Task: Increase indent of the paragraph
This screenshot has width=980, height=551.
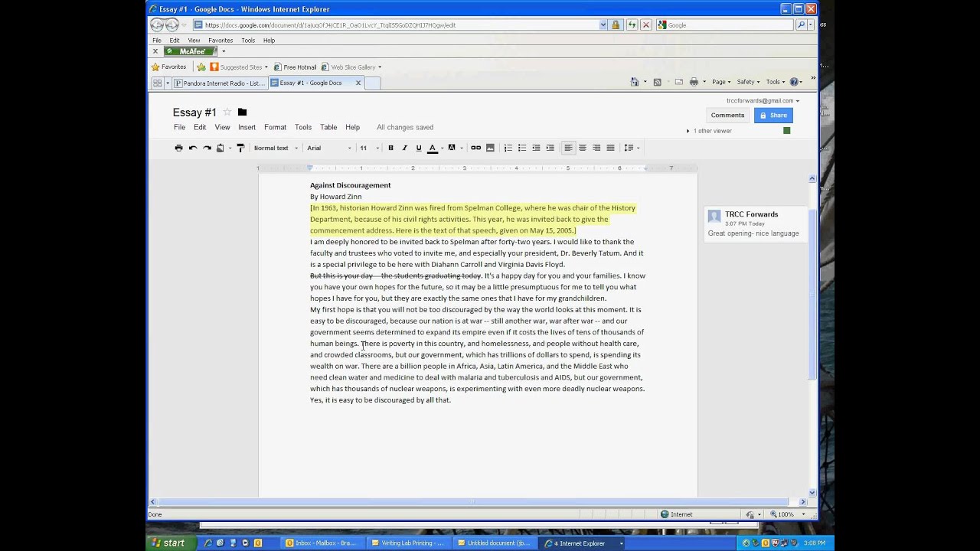Action: point(550,148)
